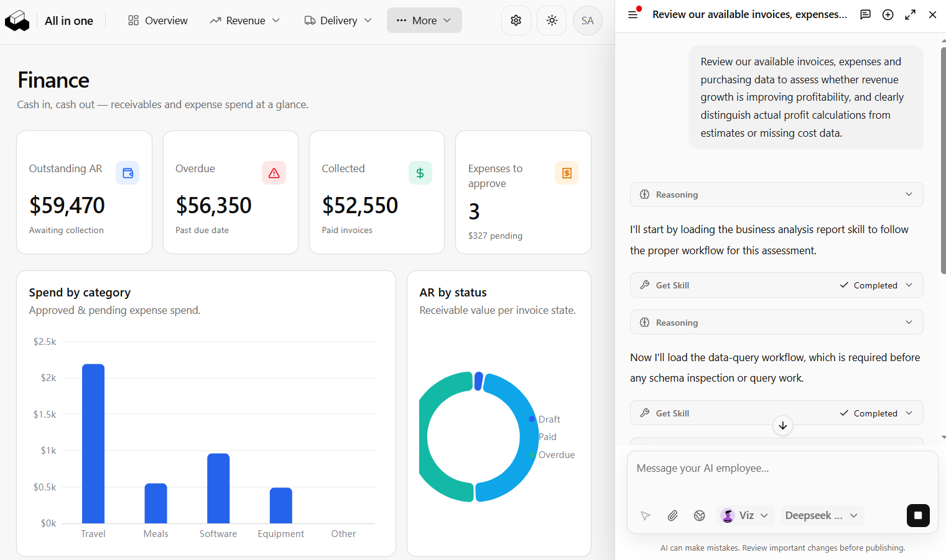
Task: Click the All in one workspace name
Action: [69, 21]
